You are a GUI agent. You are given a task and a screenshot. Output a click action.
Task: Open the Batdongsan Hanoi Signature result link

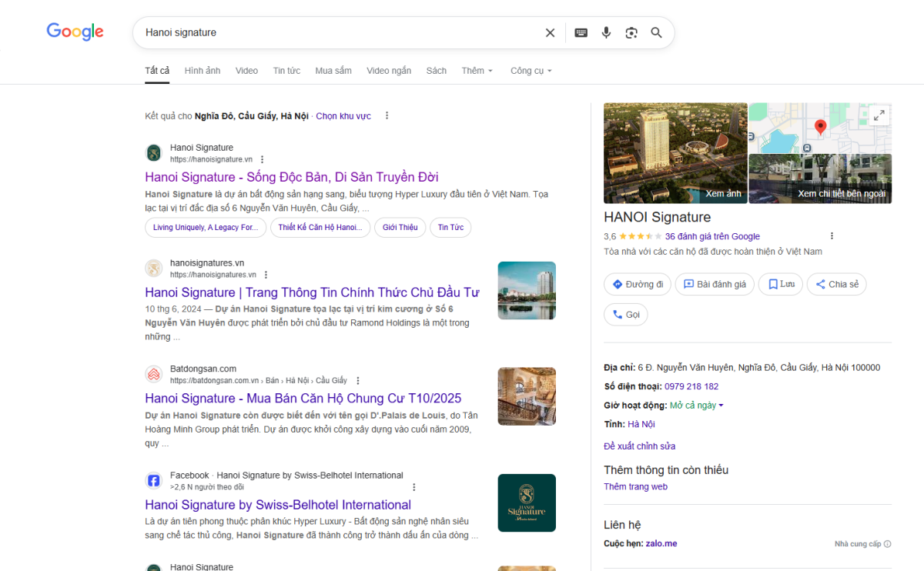[x=303, y=399]
